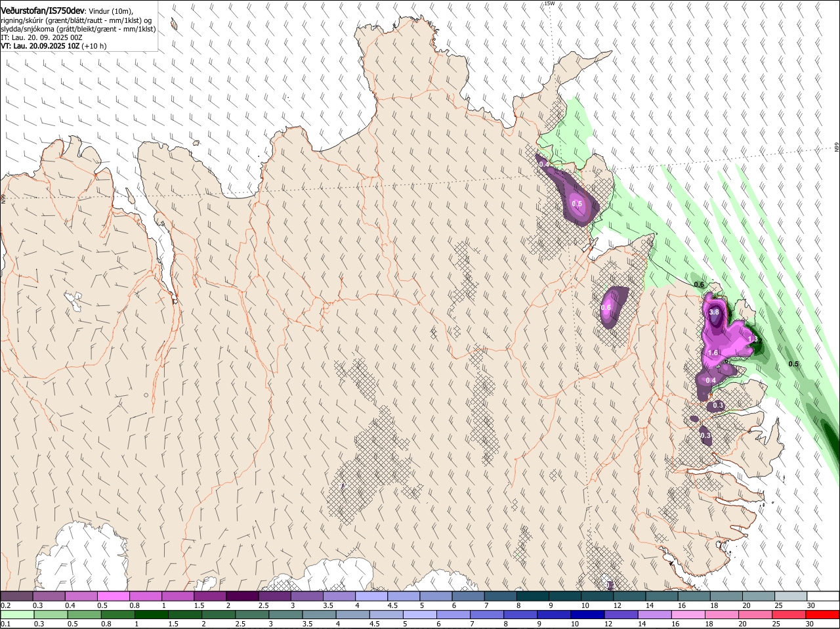Click the 'N99' label on the right edge
This screenshot has width=840, height=629.
pyautogui.click(x=837, y=148)
